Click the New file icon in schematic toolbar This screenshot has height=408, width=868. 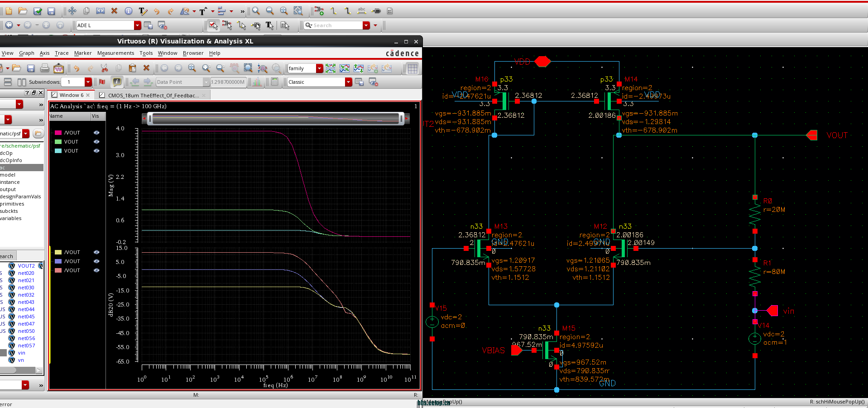[9, 11]
